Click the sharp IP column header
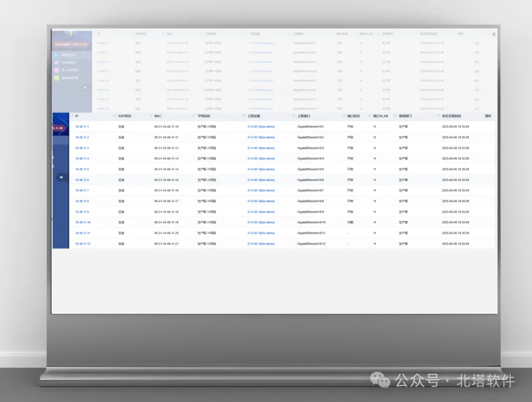Viewport: 532px width, 402px height. [x=77, y=116]
